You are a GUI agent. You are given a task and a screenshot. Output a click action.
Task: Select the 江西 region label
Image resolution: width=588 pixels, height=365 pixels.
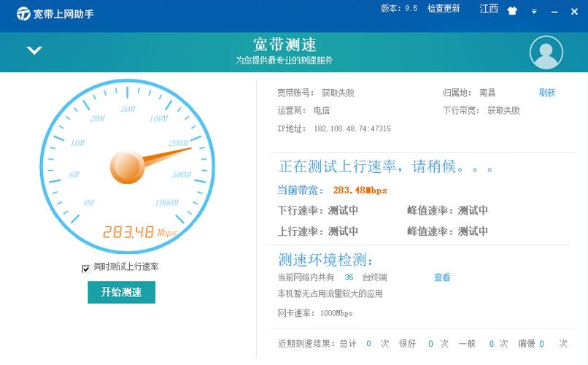(x=489, y=9)
